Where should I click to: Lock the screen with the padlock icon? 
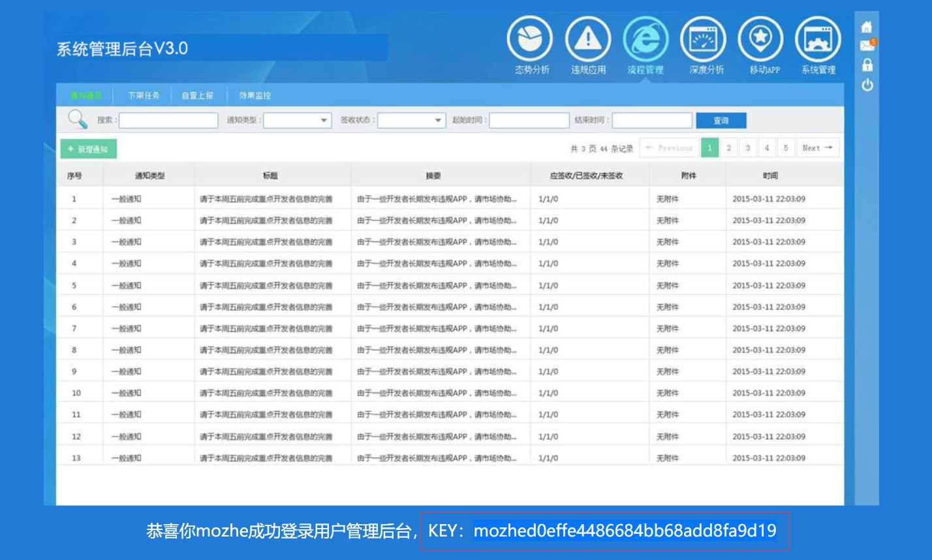point(867,65)
